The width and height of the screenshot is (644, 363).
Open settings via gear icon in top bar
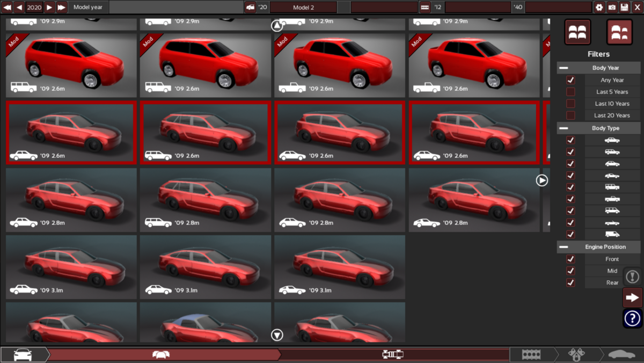599,7
